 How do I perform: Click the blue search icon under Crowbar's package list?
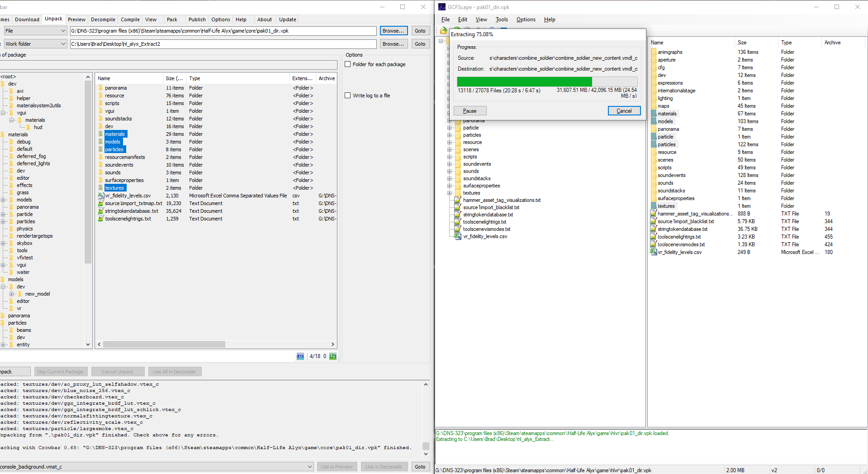300,356
